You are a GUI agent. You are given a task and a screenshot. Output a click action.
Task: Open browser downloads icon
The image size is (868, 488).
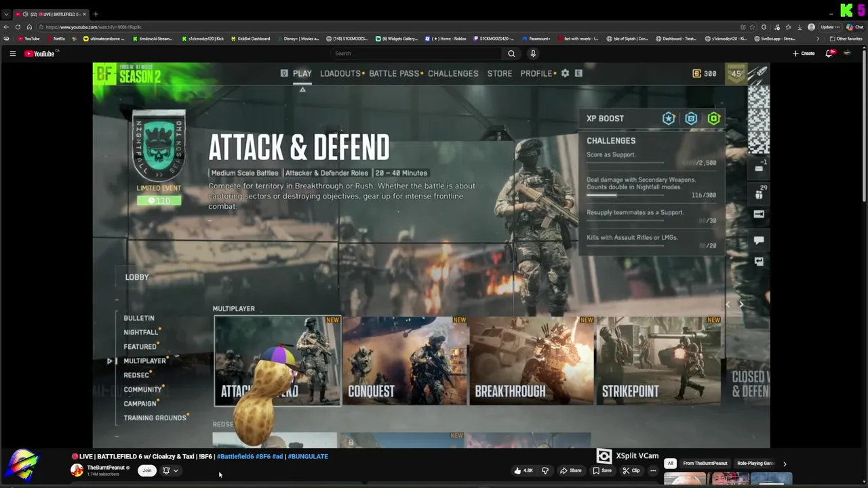point(800,27)
